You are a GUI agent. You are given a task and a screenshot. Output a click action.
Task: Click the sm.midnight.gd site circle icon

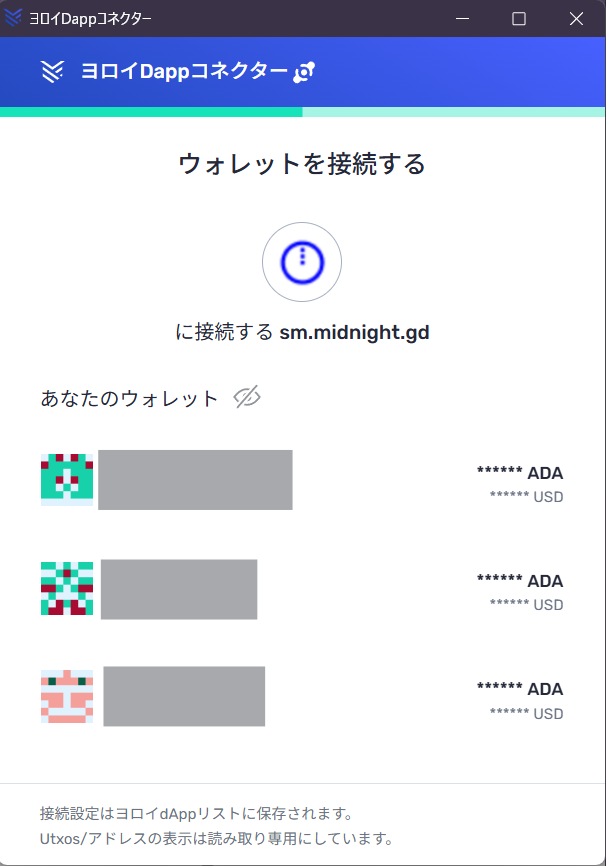302,262
